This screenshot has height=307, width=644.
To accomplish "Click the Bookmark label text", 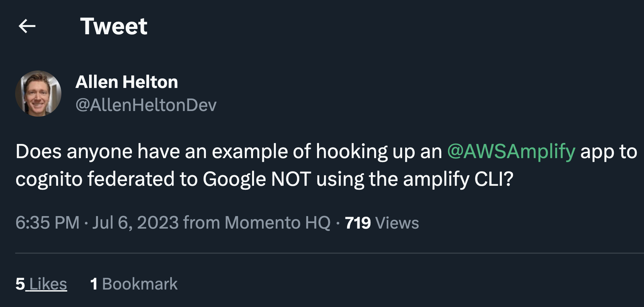I will pyautogui.click(x=139, y=284).
